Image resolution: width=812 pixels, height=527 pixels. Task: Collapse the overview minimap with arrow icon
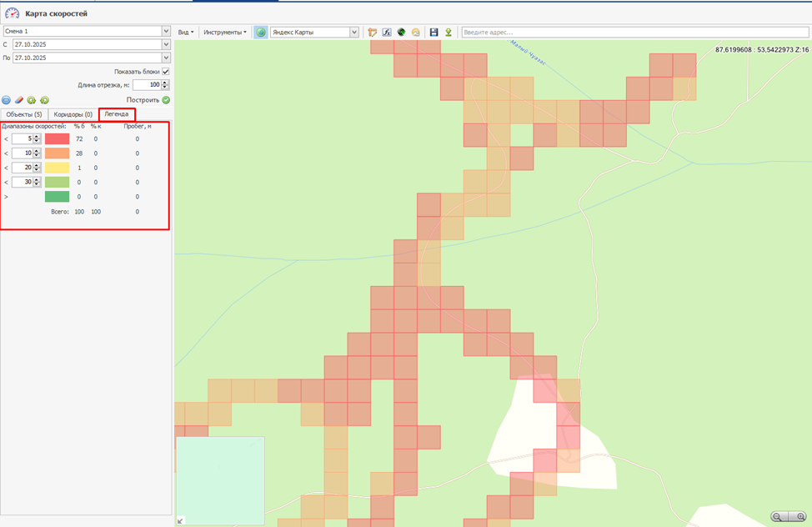tap(181, 520)
